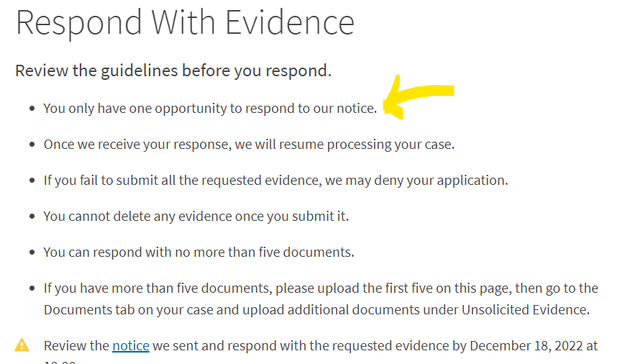Click the bullet dot before Once we receive

pyautogui.click(x=32, y=145)
